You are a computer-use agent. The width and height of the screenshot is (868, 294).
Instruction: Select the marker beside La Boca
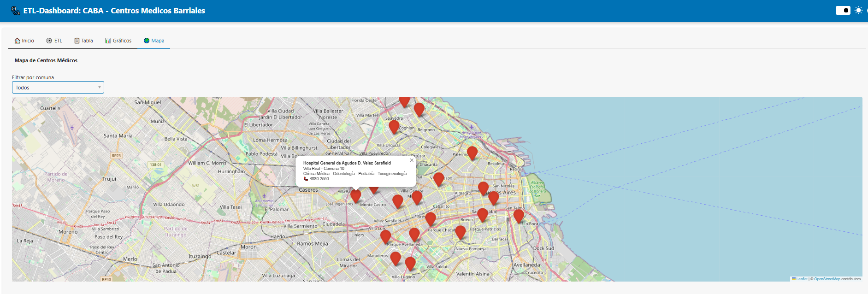click(519, 215)
